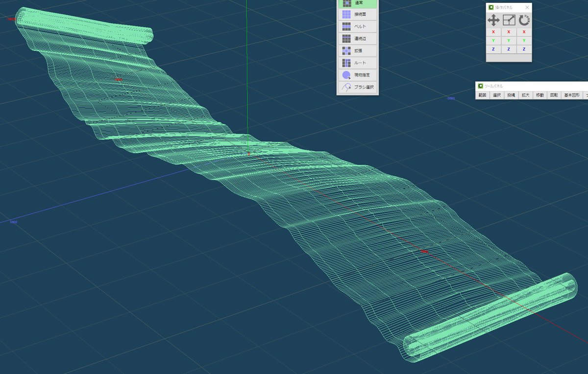This screenshot has width=588, height=374.
Task: Toggle the Y axis under the scale icon
Action: pyautogui.click(x=509, y=41)
